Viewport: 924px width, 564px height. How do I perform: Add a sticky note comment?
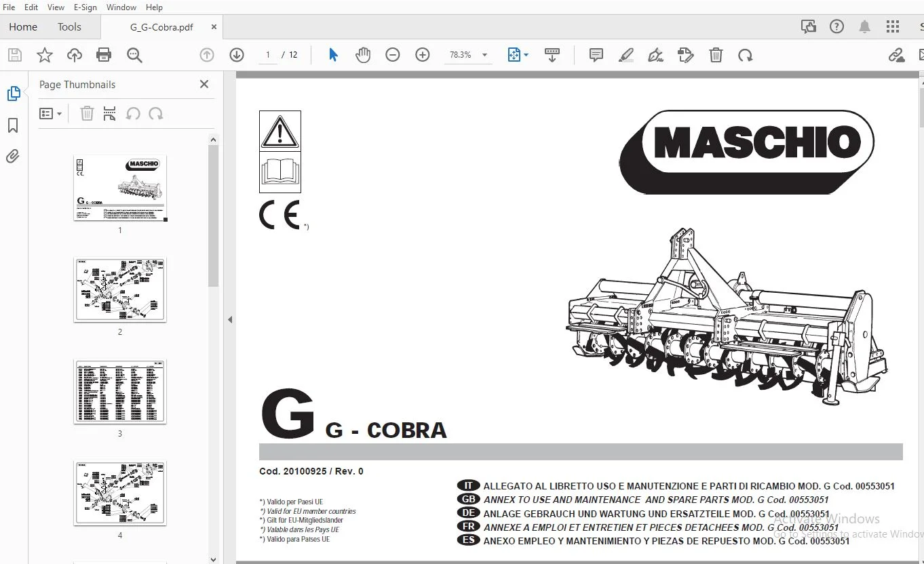pyautogui.click(x=596, y=55)
